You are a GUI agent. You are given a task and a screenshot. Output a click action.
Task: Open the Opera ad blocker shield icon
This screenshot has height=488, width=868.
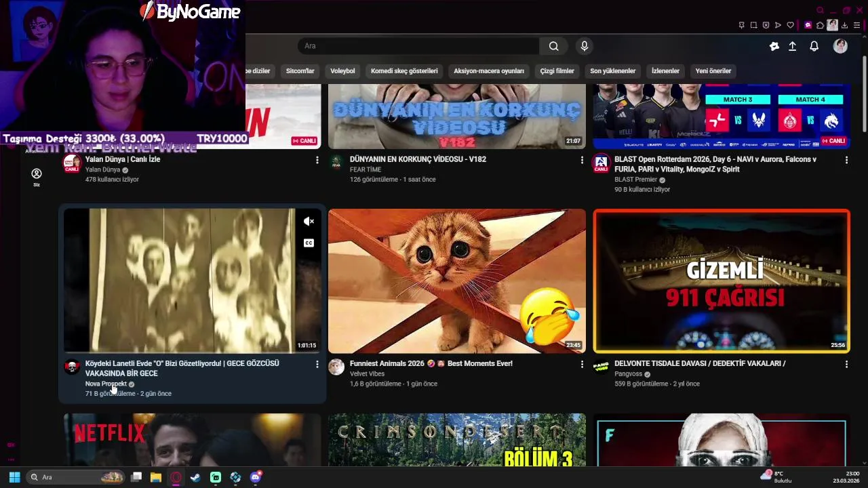pyautogui.click(x=766, y=25)
